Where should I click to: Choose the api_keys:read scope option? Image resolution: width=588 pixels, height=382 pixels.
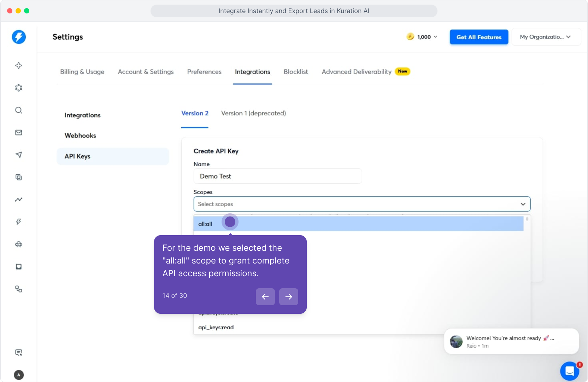tap(216, 328)
